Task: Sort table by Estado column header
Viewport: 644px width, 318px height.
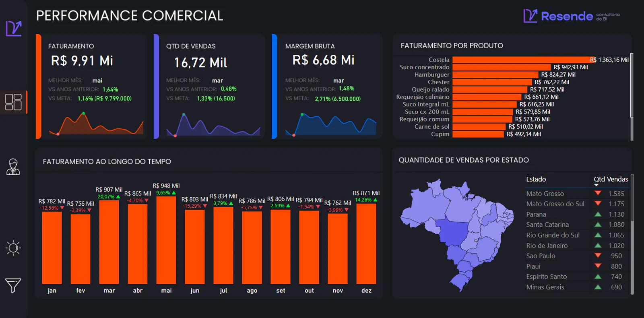Action: click(x=536, y=179)
